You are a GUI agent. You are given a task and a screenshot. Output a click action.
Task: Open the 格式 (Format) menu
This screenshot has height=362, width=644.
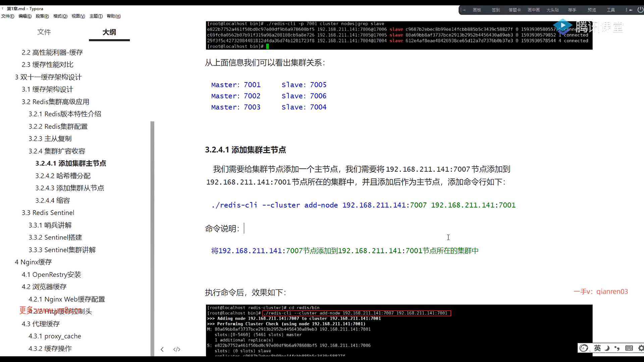[x=60, y=16]
